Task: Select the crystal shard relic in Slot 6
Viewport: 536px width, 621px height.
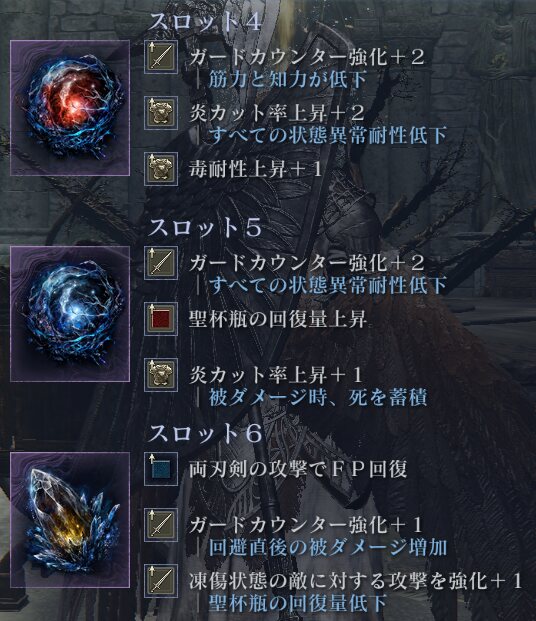Action: click(x=70, y=520)
